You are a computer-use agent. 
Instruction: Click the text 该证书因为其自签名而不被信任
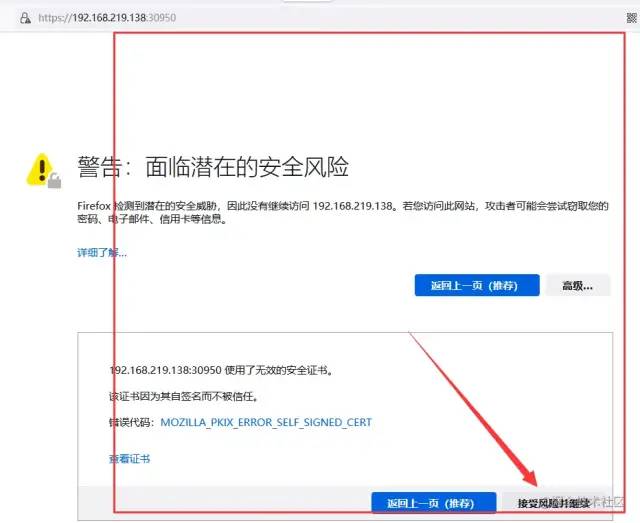[x=184, y=396]
